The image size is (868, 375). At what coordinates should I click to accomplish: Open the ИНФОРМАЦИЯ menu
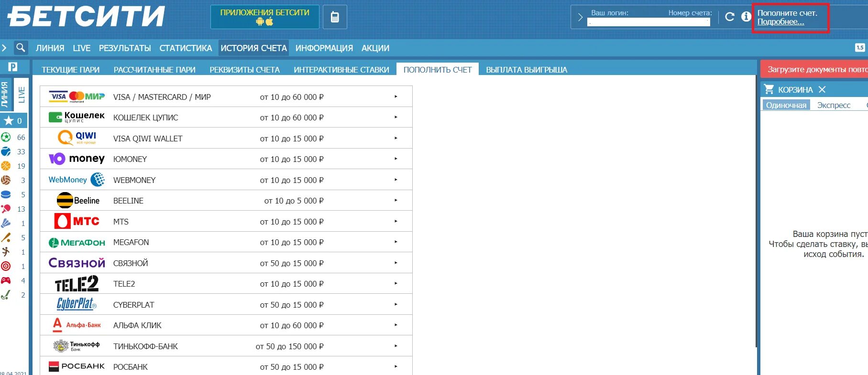pos(324,48)
